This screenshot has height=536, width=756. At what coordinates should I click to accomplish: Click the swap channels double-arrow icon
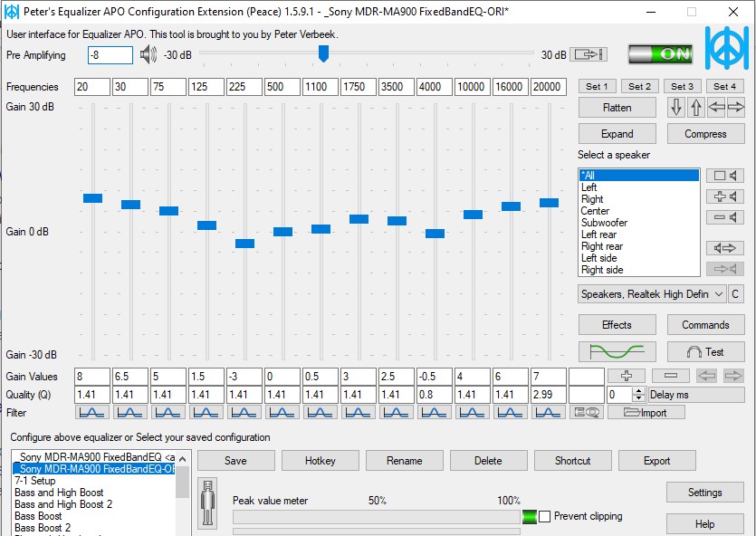(725, 248)
